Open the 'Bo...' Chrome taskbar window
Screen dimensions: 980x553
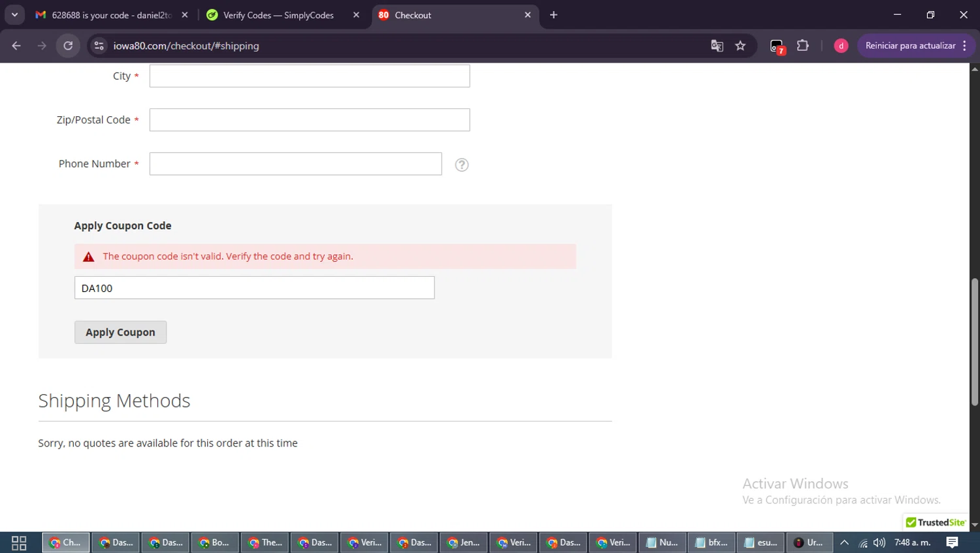coord(215,543)
